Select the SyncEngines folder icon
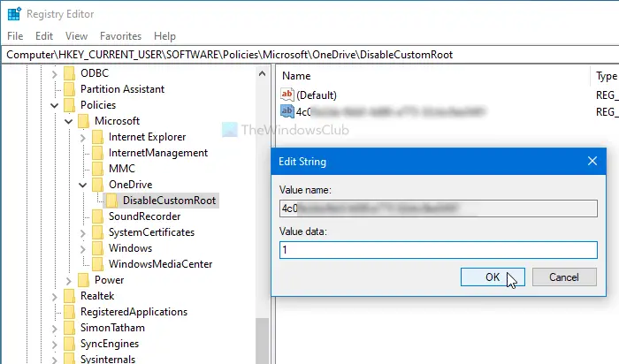Screen dimensions: 619x364 (x=70, y=344)
